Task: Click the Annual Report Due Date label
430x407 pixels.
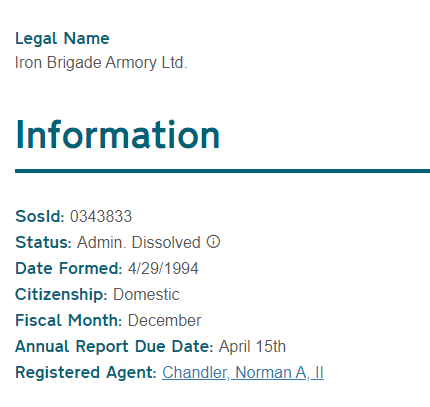Action: point(114,346)
